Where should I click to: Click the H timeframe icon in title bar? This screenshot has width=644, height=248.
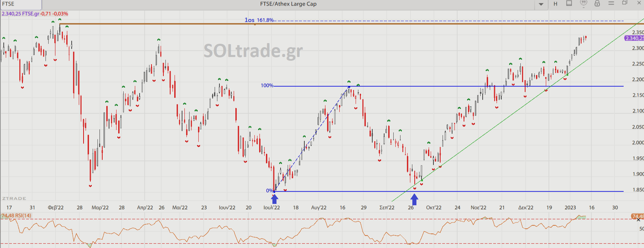pyautogui.click(x=555, y=4)
